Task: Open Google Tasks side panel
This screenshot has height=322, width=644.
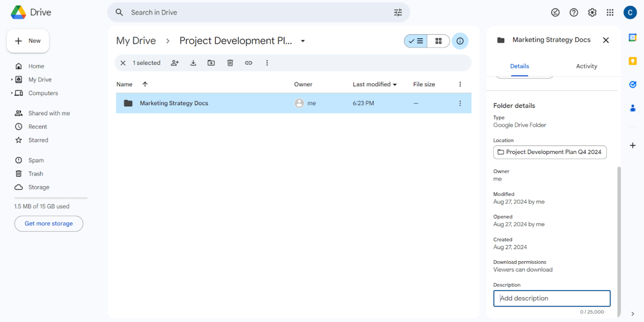Action: (632, 85)
